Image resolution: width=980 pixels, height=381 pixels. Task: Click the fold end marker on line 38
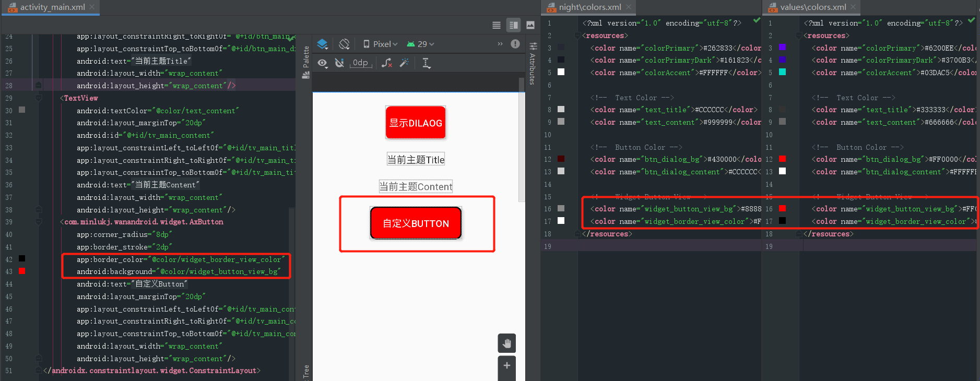39,209
